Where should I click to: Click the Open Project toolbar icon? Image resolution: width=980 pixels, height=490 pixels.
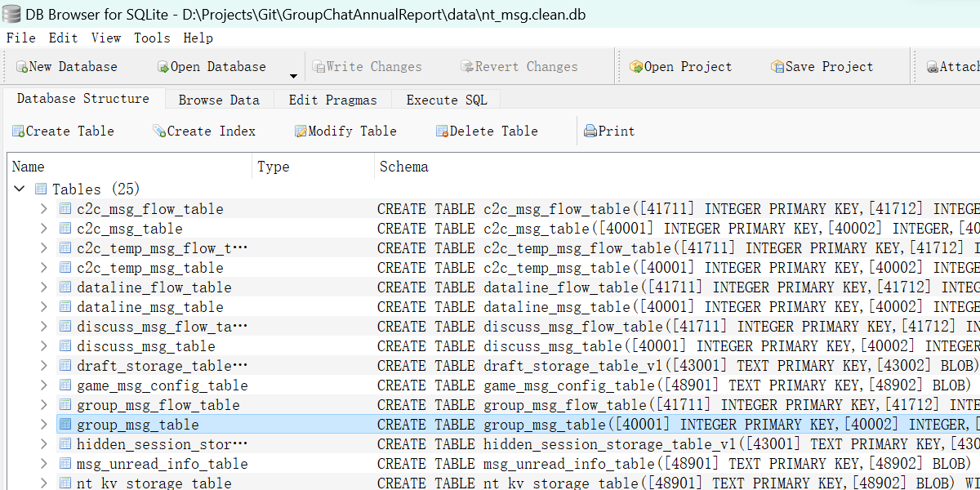tap(637, 67)
